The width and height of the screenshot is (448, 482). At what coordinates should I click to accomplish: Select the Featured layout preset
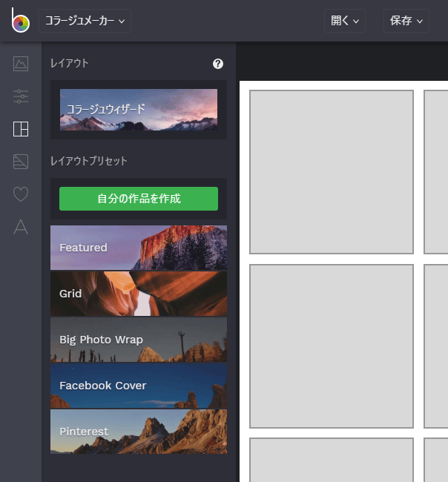[139, 248]
